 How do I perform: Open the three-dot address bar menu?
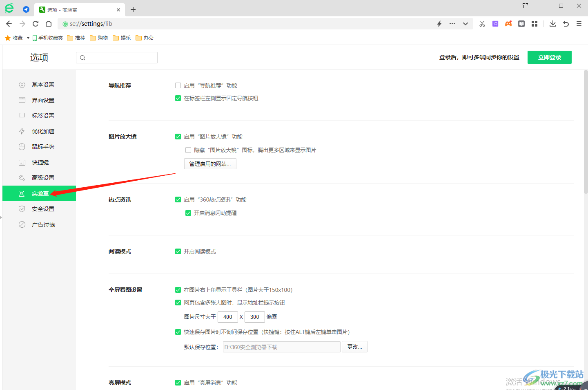coord(452,24)
